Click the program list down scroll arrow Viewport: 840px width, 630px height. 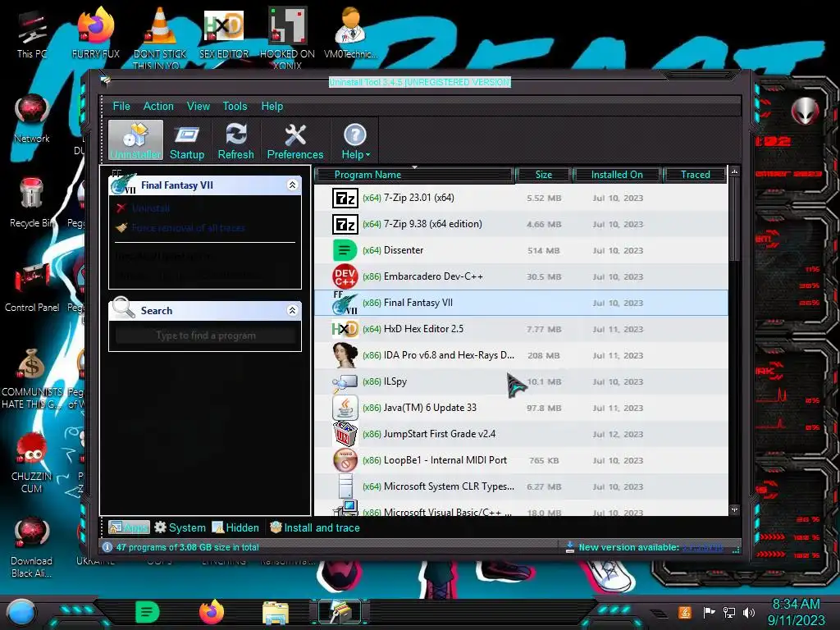pos(734,510)
